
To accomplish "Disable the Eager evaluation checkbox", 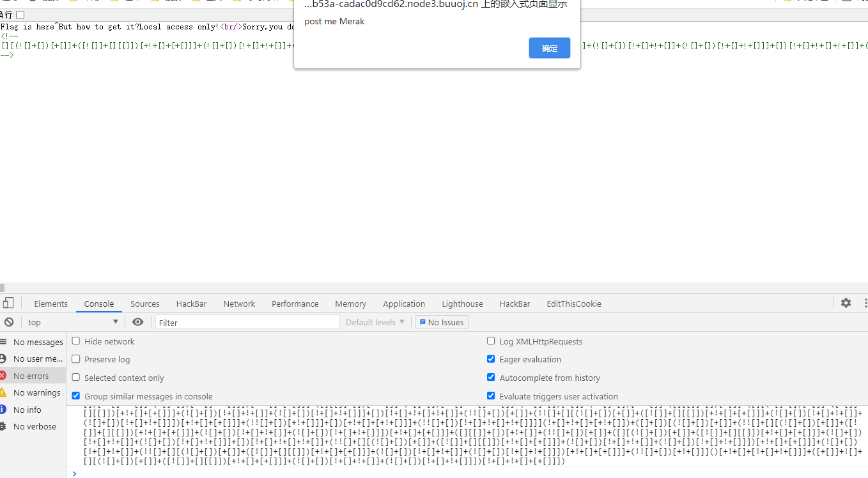I will click(x=491, y=359).
